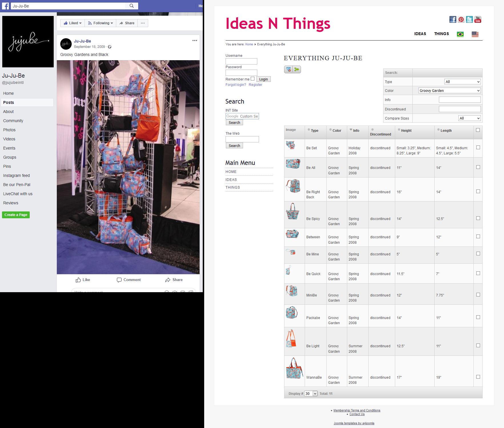Open the Pinterest social icon
Image resolution: width=504 pixels, height=428 pixels.
[x=461, y=19]
